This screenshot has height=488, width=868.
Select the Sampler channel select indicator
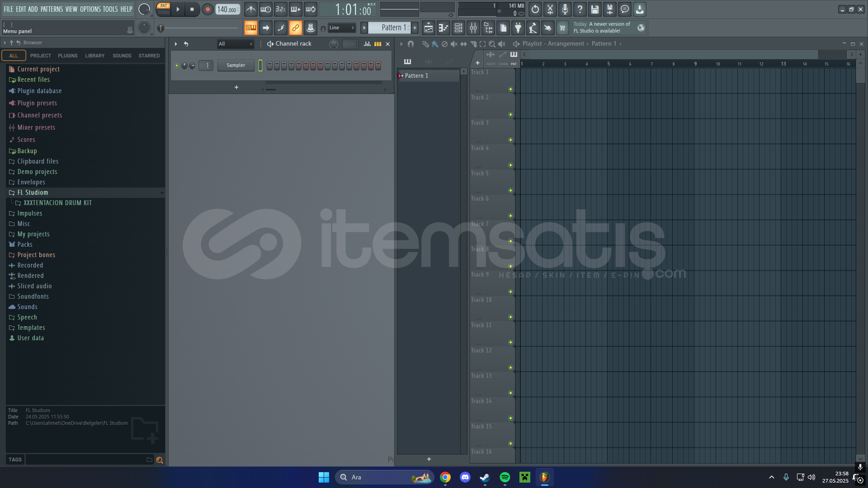pos(260,66)
